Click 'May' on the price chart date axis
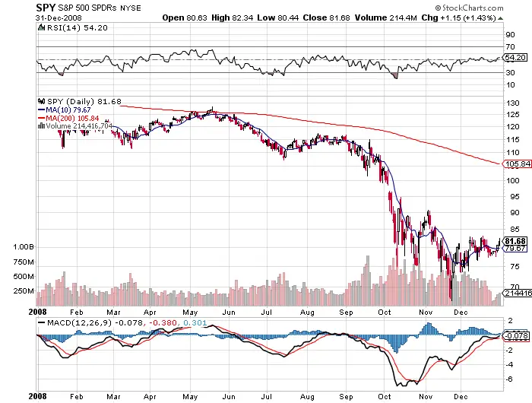The width and height of the screenshot is (532, 403). (190, 313)
